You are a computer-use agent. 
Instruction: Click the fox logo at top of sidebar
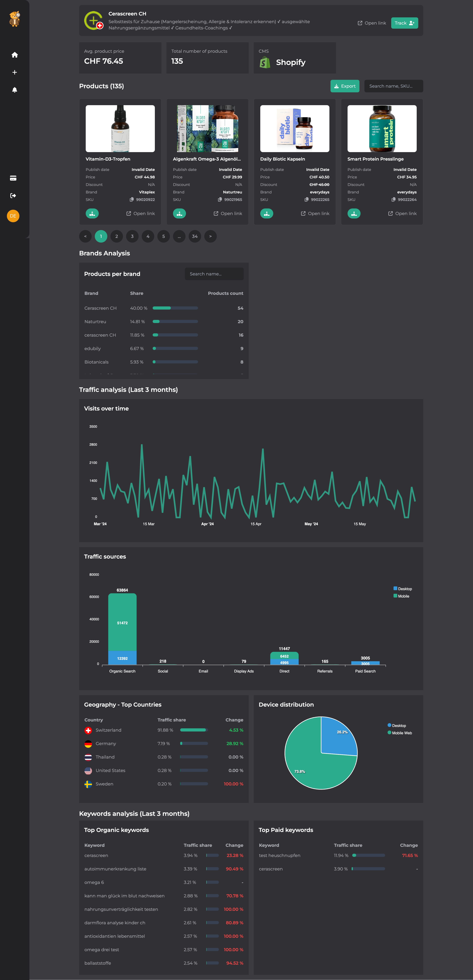coord(14,19)
